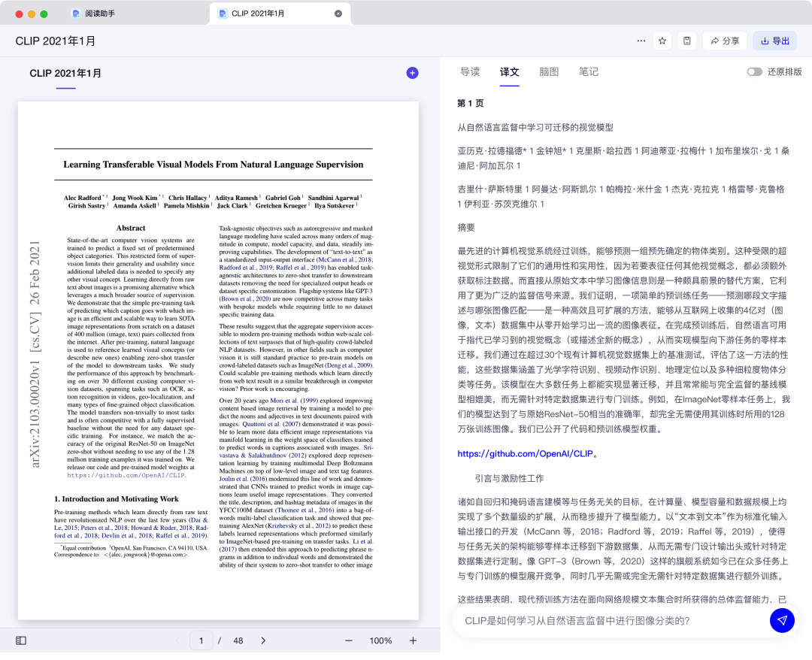
Task: Click the blue plus icon beside document title
Action: [412, 73]
